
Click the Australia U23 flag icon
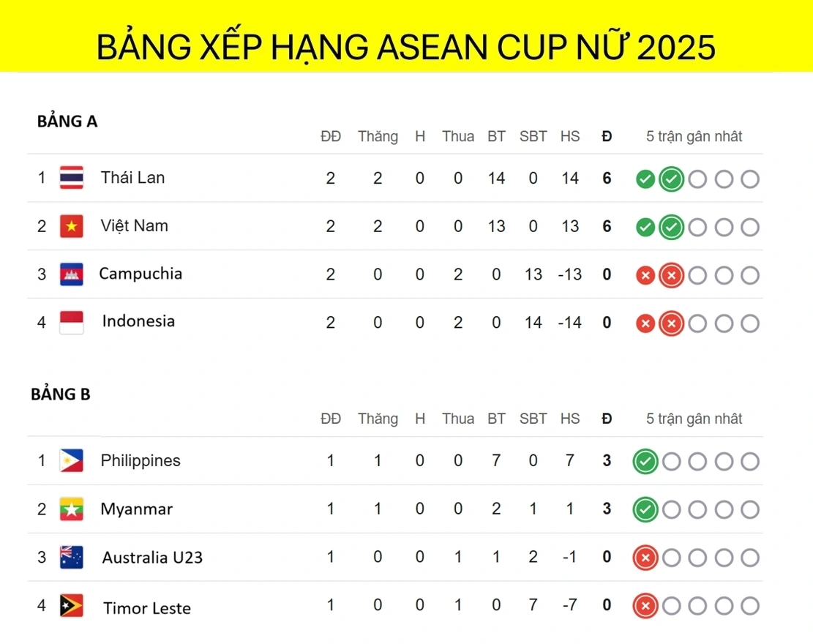[x=72, y=558]
